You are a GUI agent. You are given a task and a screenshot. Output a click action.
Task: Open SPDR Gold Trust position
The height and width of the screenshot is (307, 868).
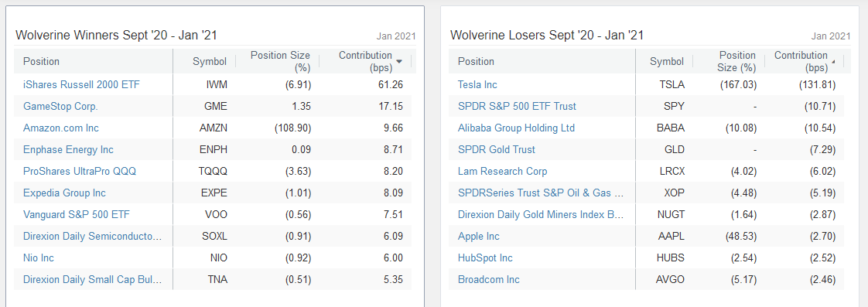pos(496,149)
